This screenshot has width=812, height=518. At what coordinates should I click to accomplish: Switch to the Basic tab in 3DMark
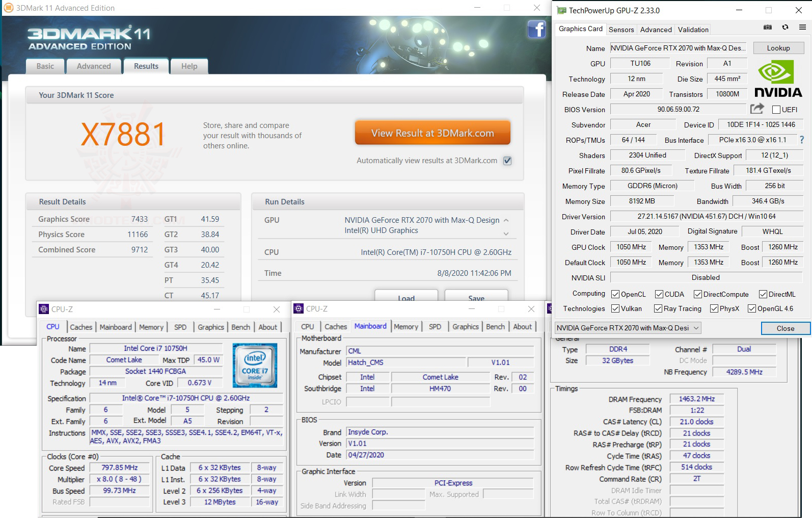pyautogui.click(x=45, y=66)
